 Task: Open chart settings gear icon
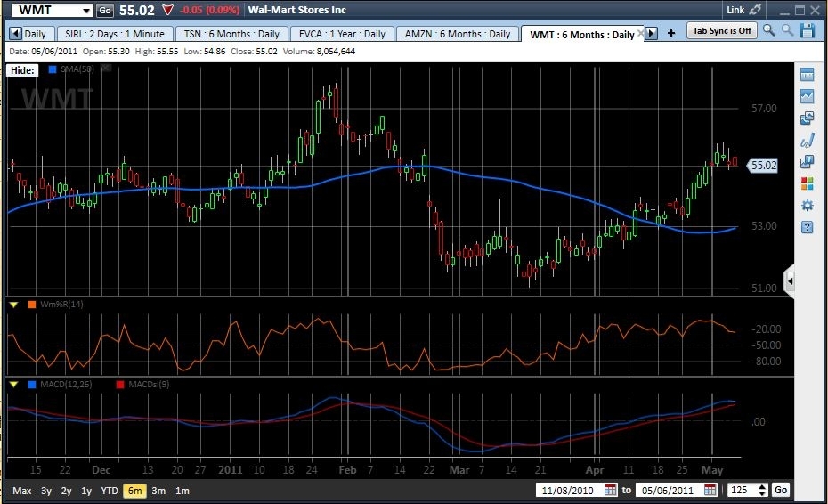tap(807, 206)
